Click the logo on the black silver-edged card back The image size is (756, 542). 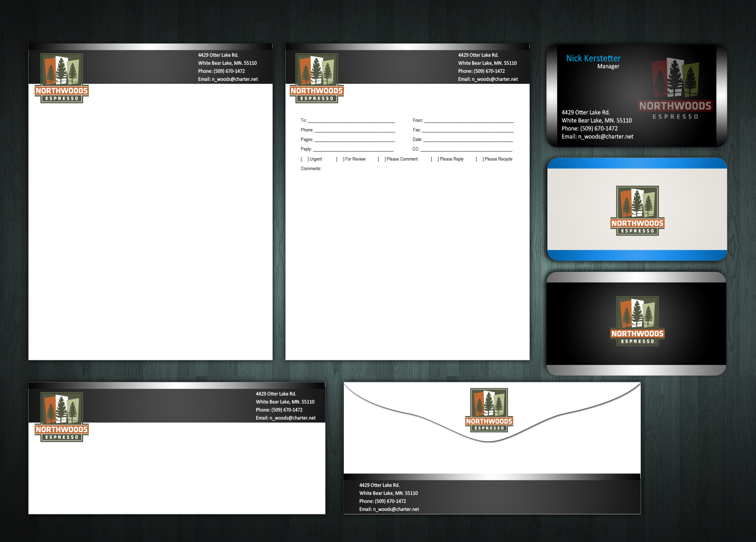637,321
